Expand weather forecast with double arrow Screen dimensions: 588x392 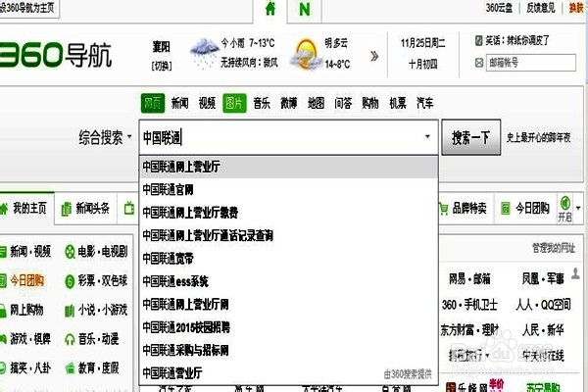374,57
